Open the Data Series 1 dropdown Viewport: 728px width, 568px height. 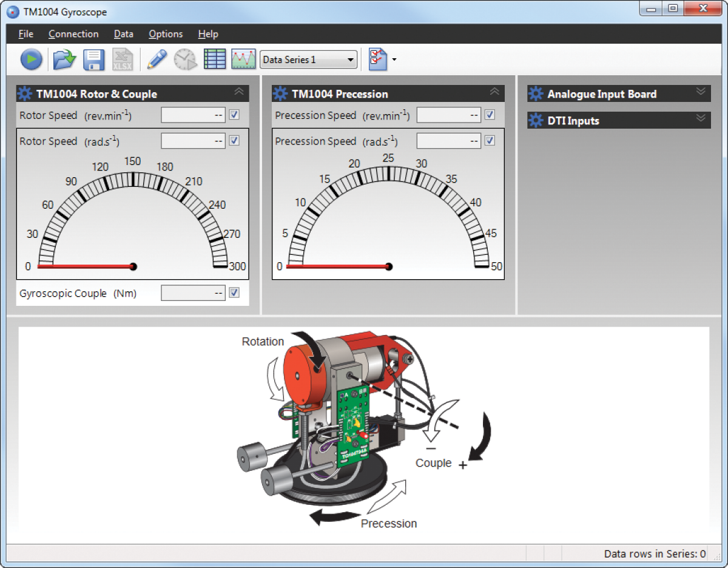coord(308,59)
